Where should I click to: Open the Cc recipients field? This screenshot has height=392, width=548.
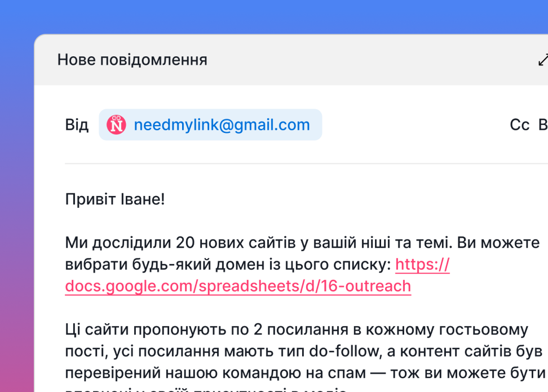click(x=519, y=124)
